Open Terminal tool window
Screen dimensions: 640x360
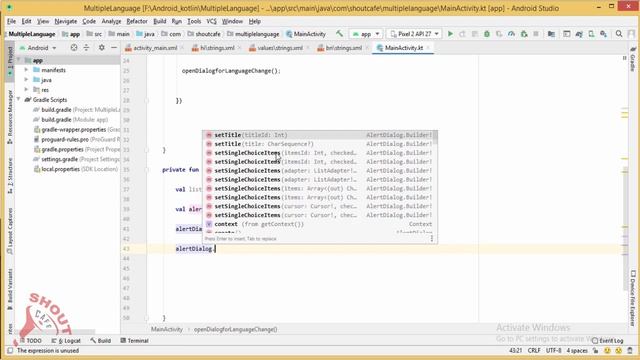(x=134, y=340)
